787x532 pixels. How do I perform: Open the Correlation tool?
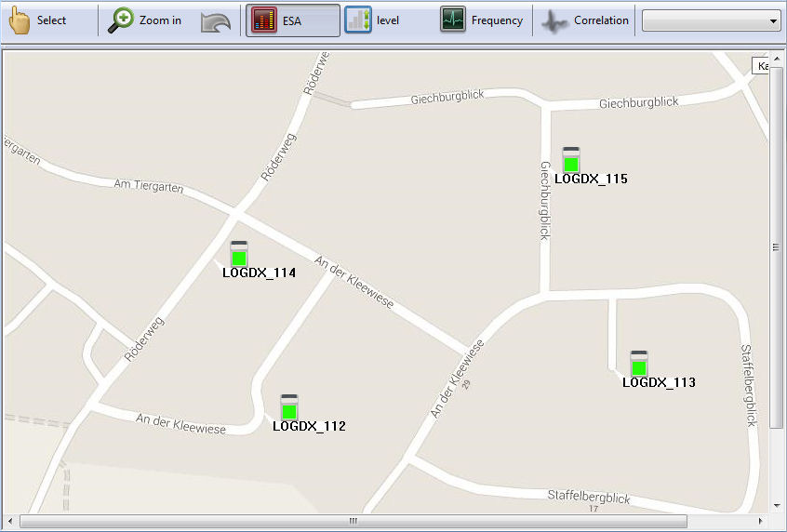585,20
